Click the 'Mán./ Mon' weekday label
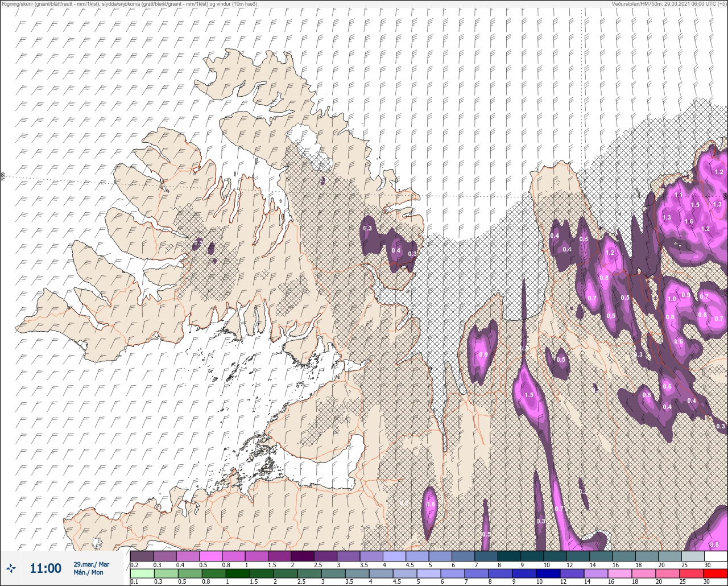The height and width of the screenshot is (586, 728). pos(88,572)
